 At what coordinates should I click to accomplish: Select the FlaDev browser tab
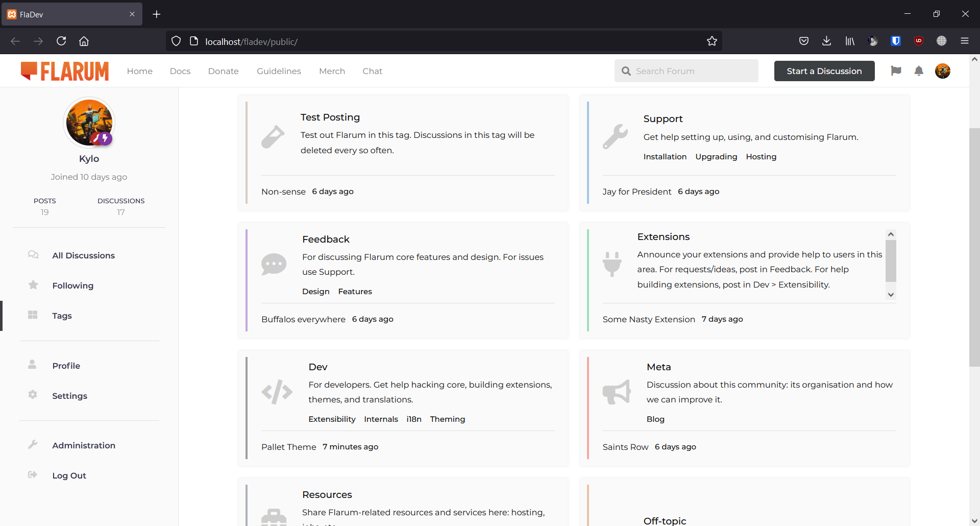pos(71,14)
